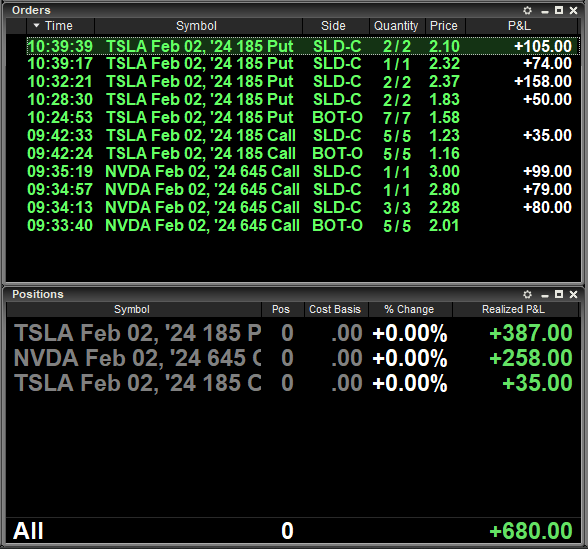
Task: Click price 3.00 in Orders
Action: click(444, 171)
